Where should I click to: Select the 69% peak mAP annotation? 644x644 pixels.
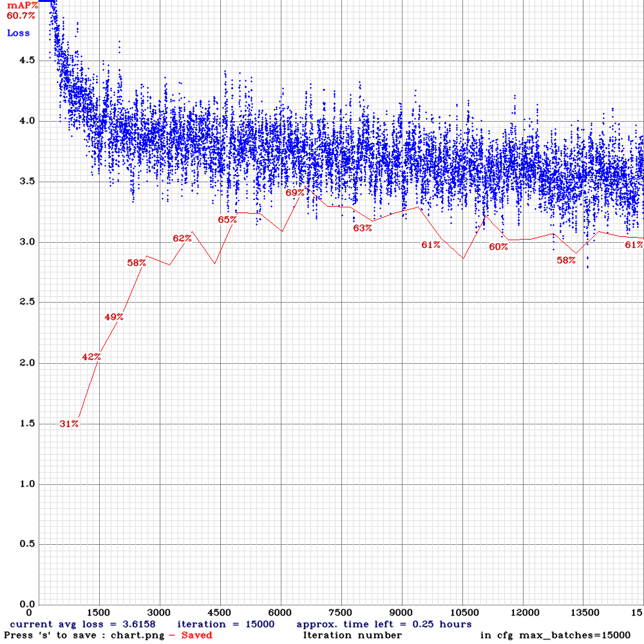coord(294,191)
